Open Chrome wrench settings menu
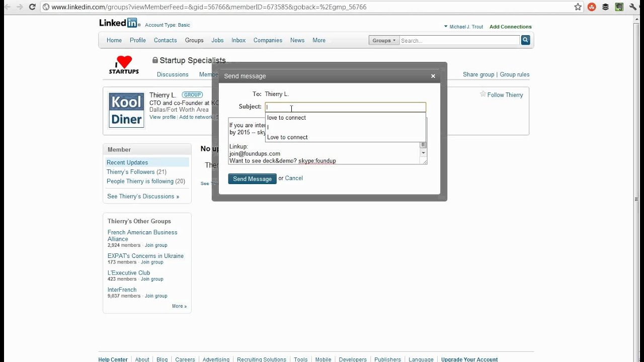 (633, 7)
